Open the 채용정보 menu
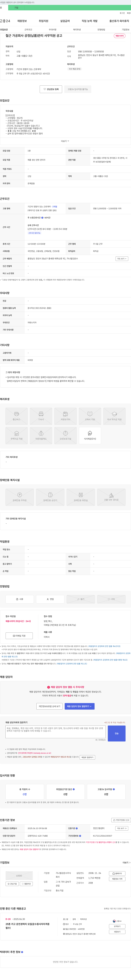Viewport: 131px width, 980px height. click(22, 21)
